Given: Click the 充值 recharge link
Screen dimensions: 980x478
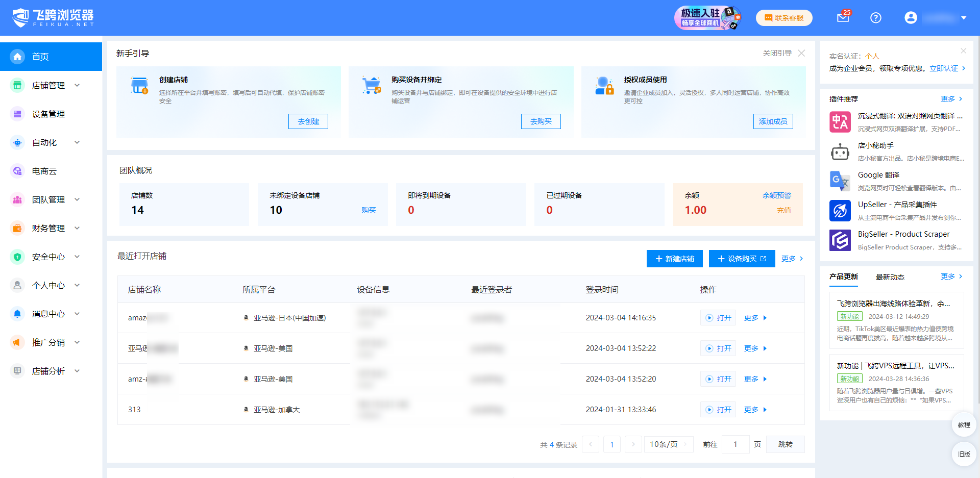Looking at the screenshot, I should [783, 210].
